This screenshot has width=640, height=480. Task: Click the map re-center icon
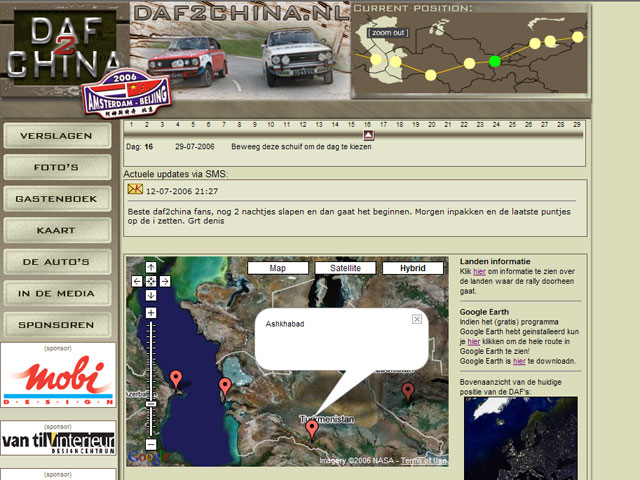(151, 281)
